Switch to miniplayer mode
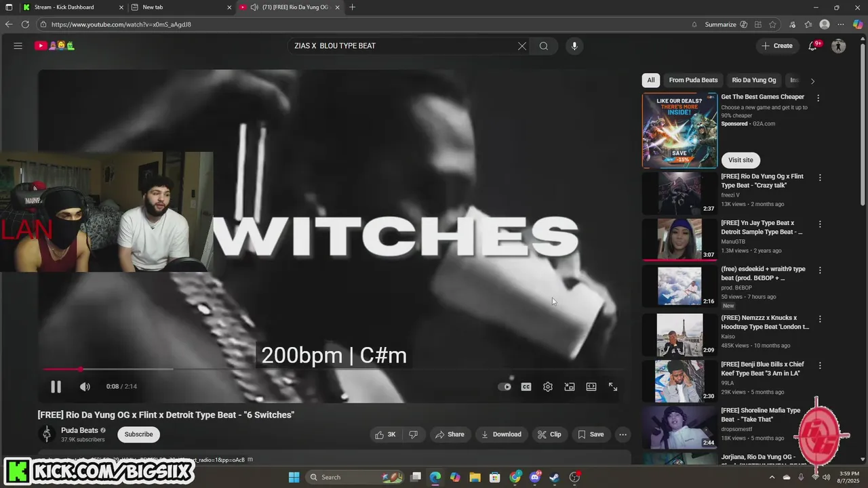The height and width of the screenshot is (488, 868). [570, 387]
